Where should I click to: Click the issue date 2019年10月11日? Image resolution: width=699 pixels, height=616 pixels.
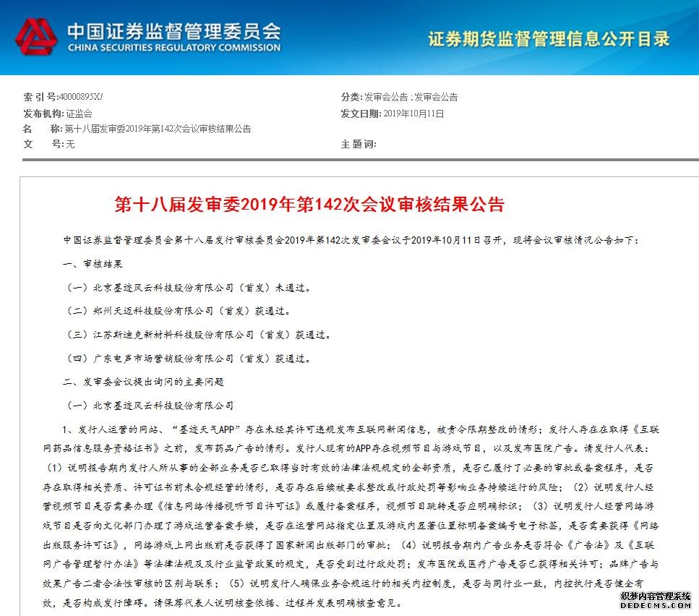point(413,114)
